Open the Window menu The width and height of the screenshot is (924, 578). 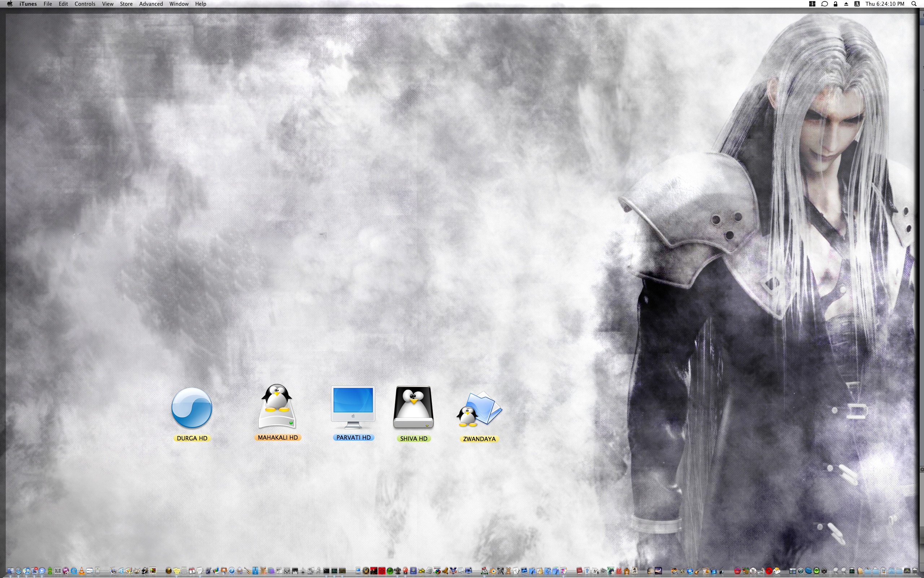click(179, 4)
